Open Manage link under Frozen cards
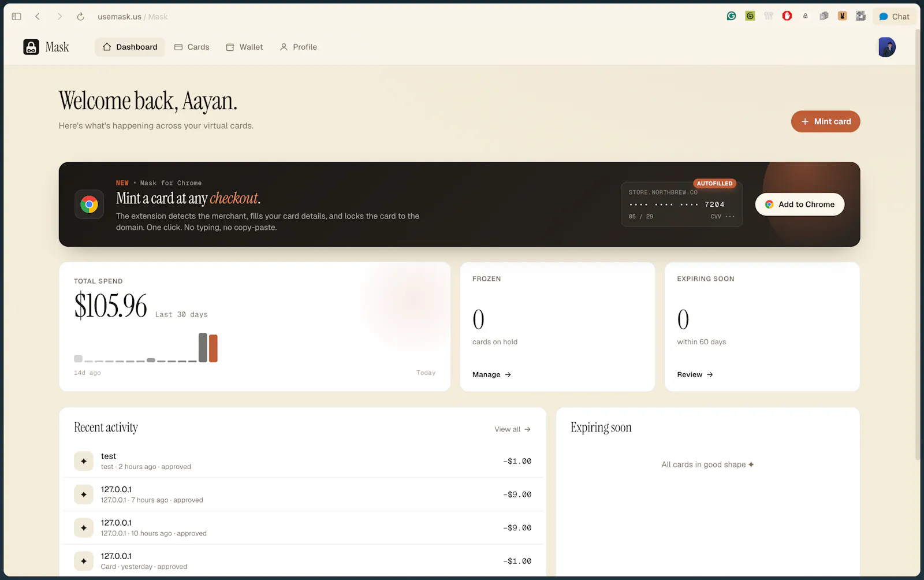 492,374
